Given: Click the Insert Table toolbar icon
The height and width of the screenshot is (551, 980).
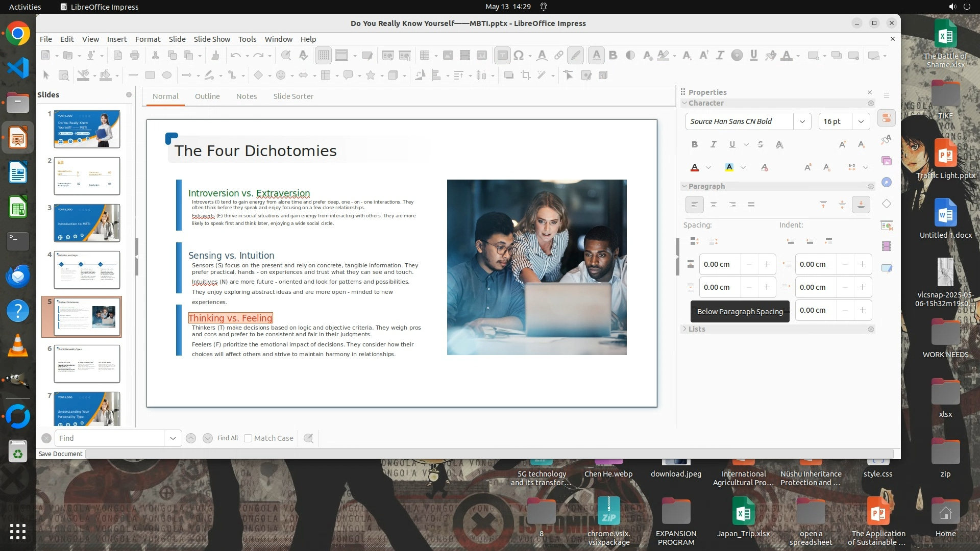Looking at the screenshot, I should pyautogui.click(x=424, y=56).
